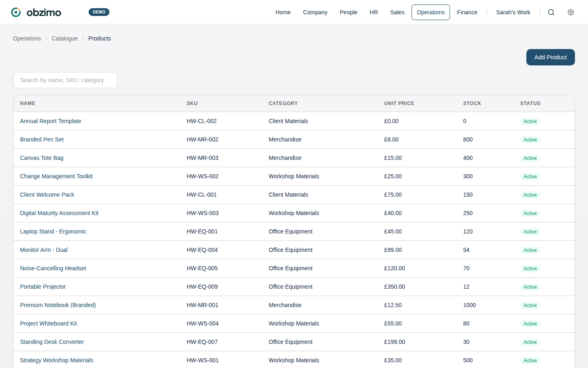
Task: Go to Sarah's Work
Action: coord(513,12)
